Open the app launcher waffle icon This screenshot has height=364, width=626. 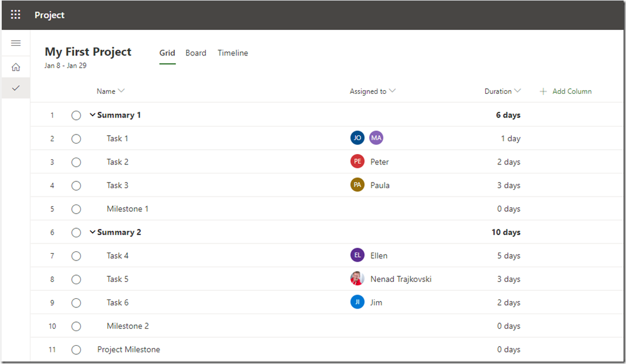click(x=16, y=15)
